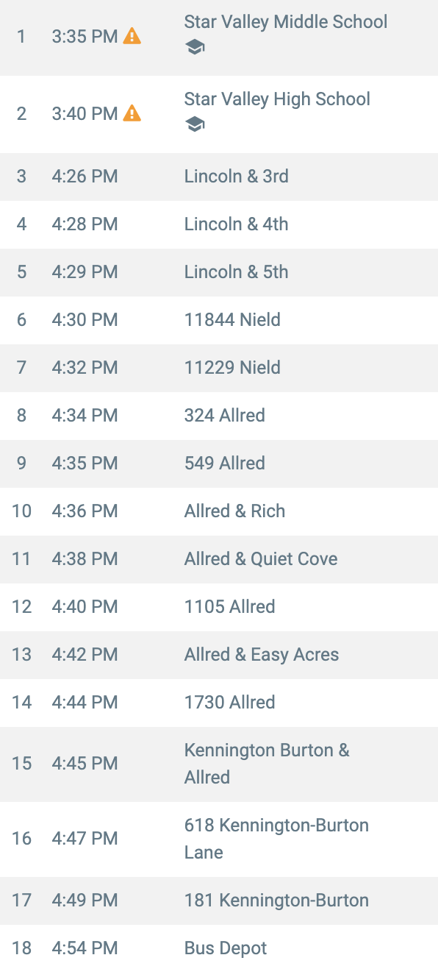
Task: Select the Lincoln & 3rd stop
Action: point(219,177)
